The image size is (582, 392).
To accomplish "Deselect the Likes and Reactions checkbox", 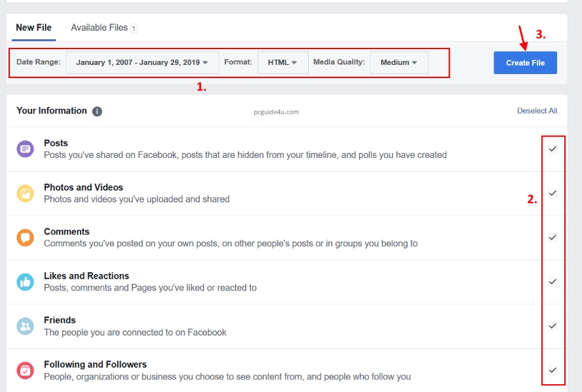I will click(553, 282).
